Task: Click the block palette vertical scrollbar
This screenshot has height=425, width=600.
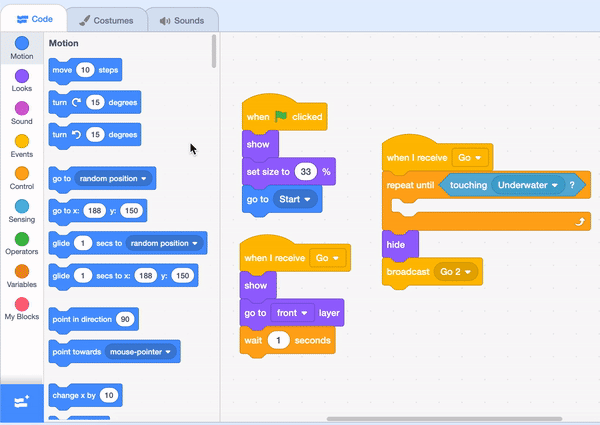Action: (214, 51)
